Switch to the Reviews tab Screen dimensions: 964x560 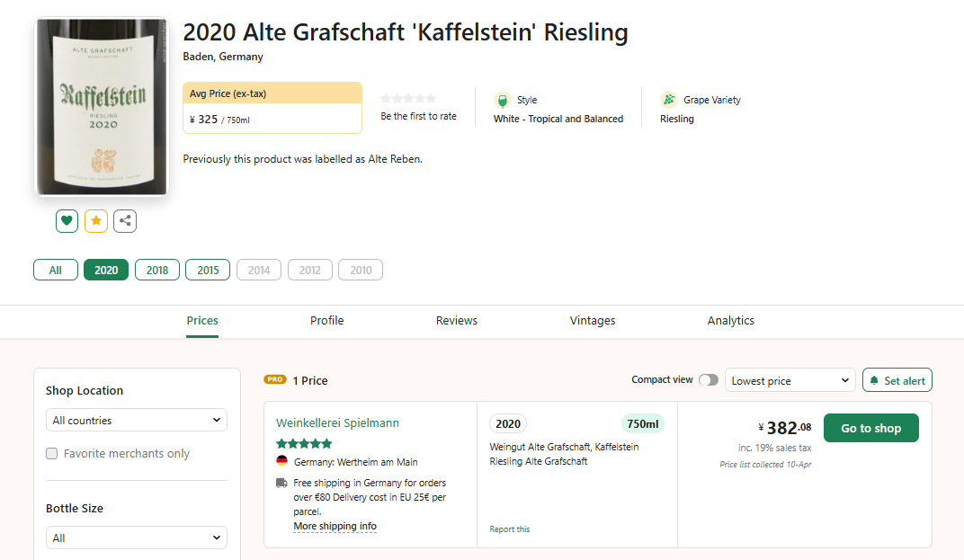click(457, 321)
